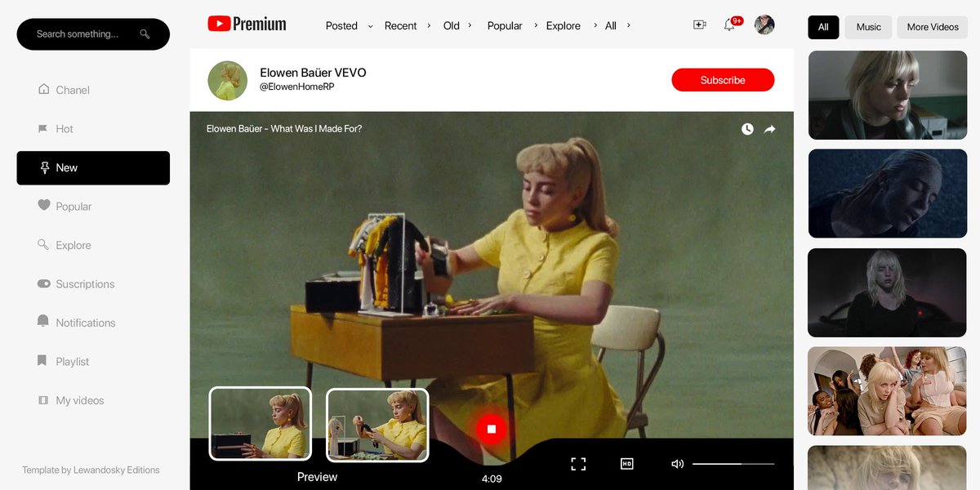Screen dimensions: 980x490
Task: Click the video title What Was I Made For?
Action: (x=284, y=129)
